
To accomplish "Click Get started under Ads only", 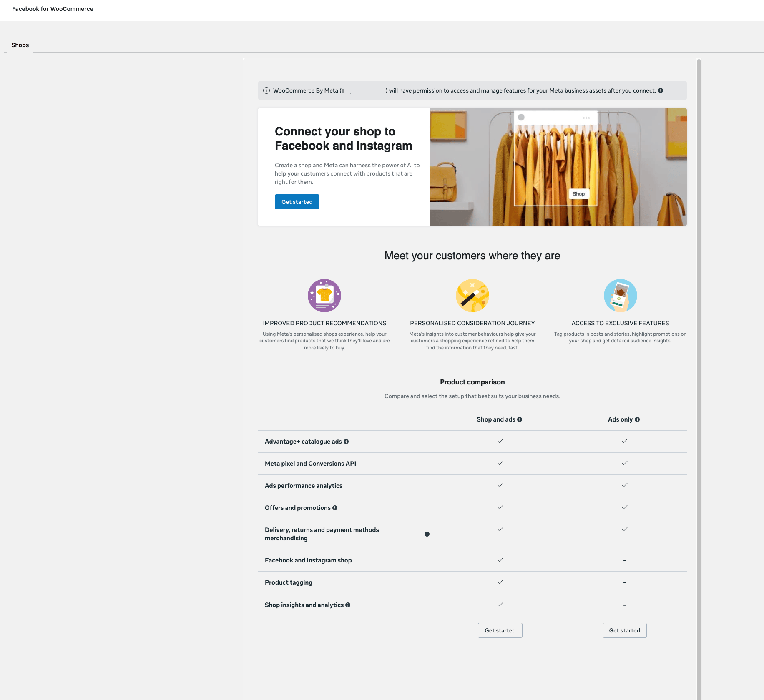I will coord(624,630).
